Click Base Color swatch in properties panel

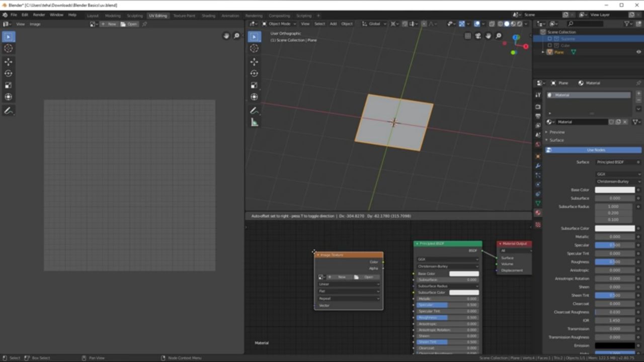[615, 190]
